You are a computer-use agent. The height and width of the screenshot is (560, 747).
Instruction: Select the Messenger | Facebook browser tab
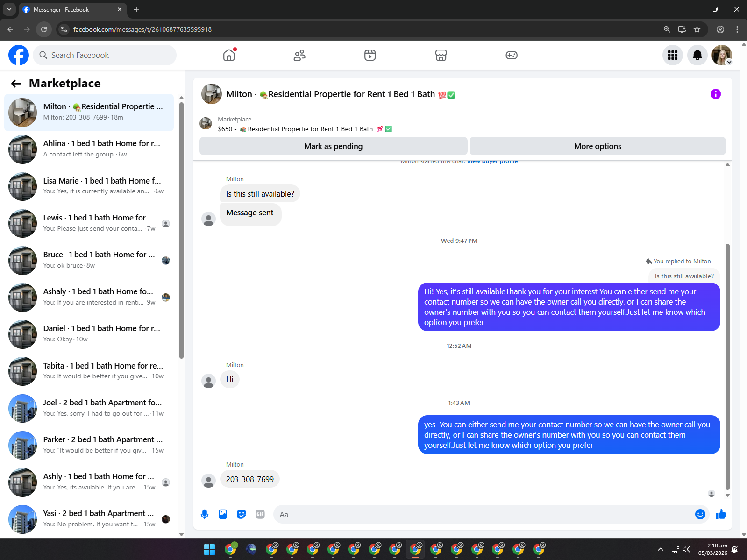tap(73, 9)
